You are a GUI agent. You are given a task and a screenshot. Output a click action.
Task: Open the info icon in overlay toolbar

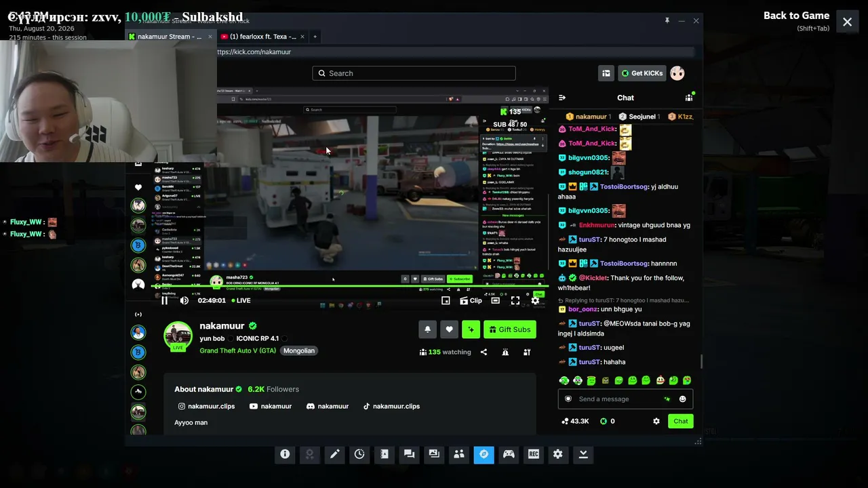point(285,454)
